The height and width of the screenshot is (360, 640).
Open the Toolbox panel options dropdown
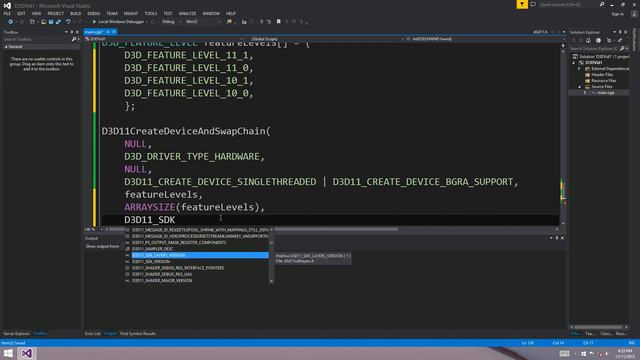[x=66, y=32]
